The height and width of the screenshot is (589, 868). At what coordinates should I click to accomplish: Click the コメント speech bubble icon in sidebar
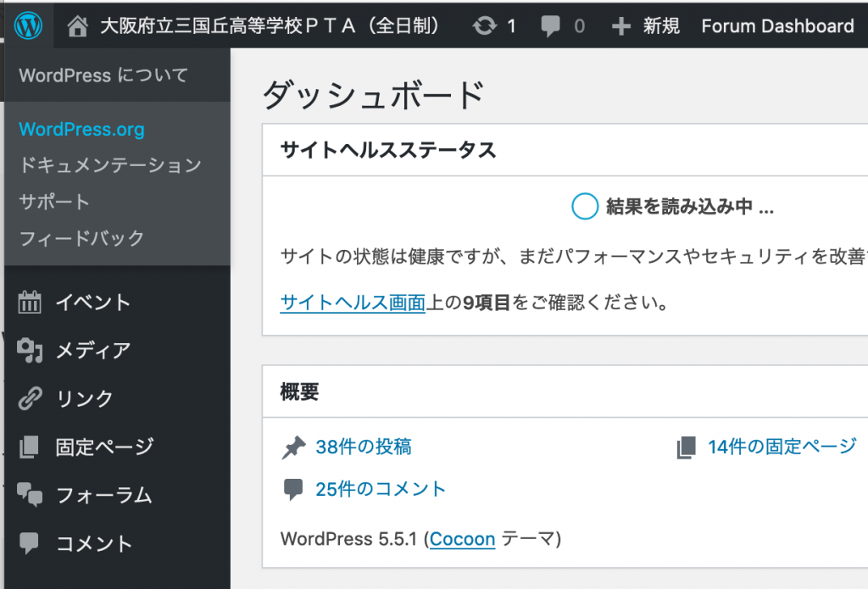tap(29, 543)
